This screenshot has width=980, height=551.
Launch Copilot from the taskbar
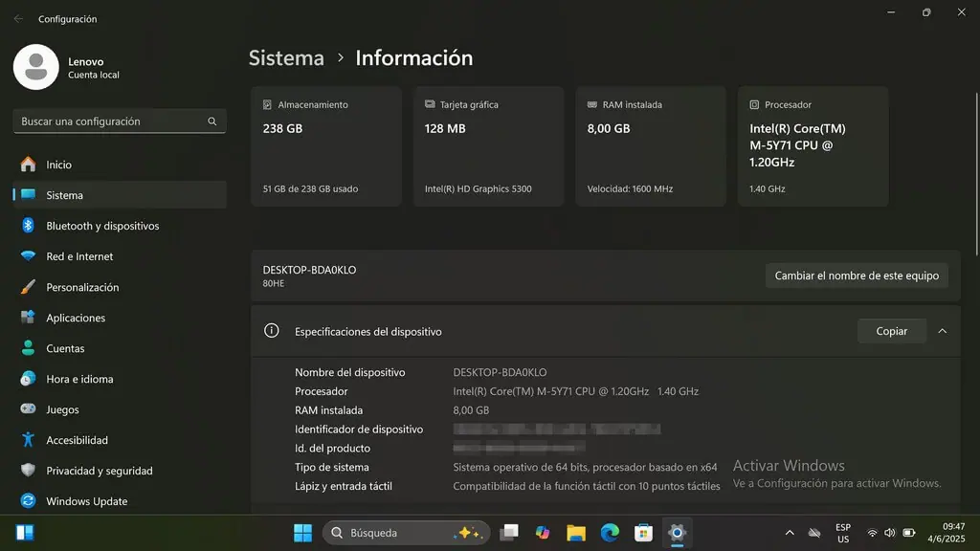click(543, 532)
